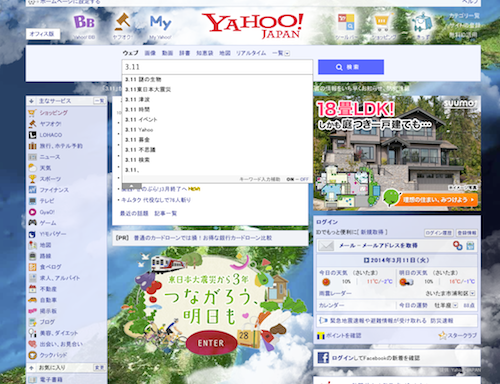Viewport: 500px width, 384px height.
Task: Click the calendar icon beside the mail row
Action: (470, 246)
